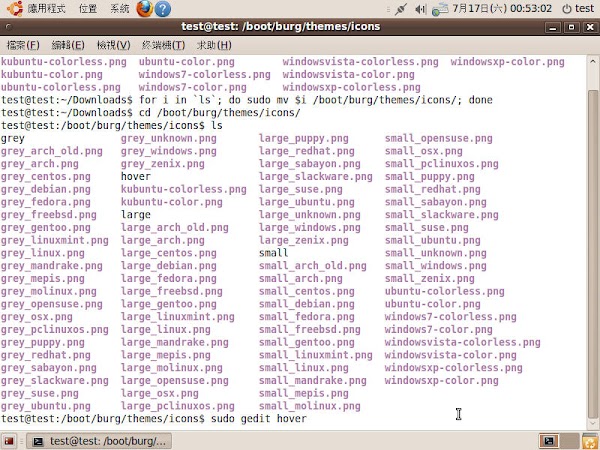Click the 'grey' directory name in listing
This screenshot has width=600, height=450.
[x=13, y=139]
